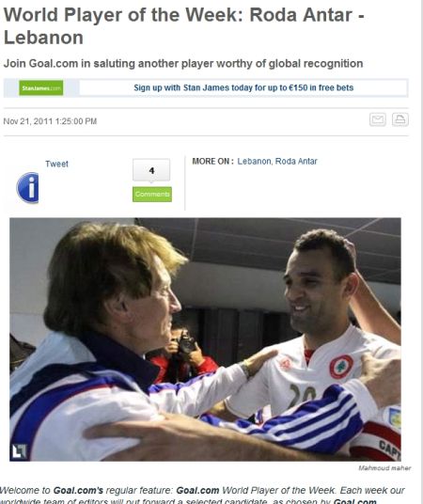The height and width of the screenshot is (504, 423).
Task: Click the article subtitle about global recognition
Action: [183, 63]
